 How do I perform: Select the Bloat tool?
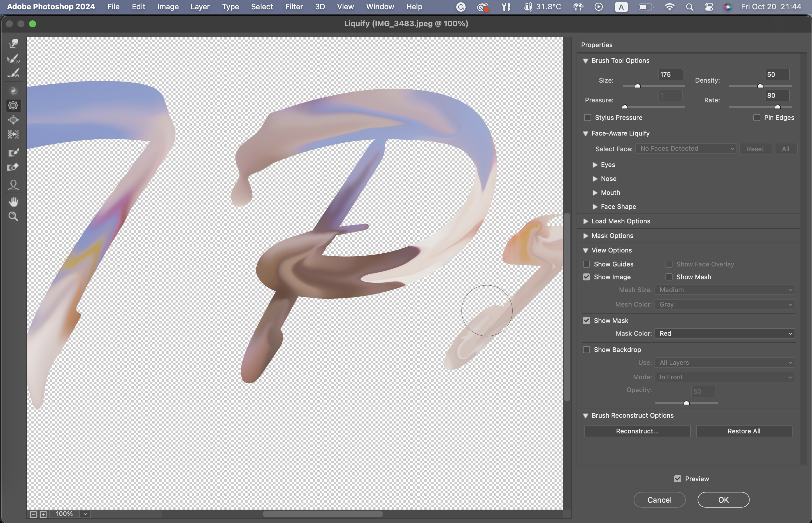(14, 120)
